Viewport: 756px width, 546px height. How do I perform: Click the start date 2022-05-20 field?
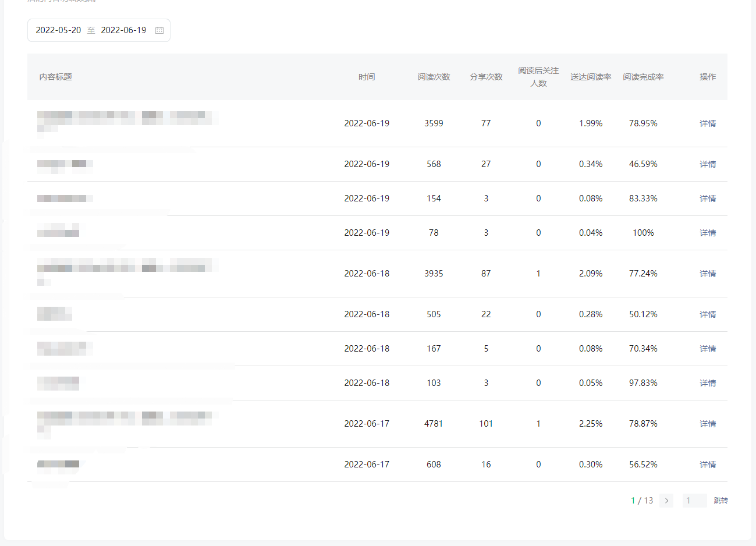tap(58, 30)
